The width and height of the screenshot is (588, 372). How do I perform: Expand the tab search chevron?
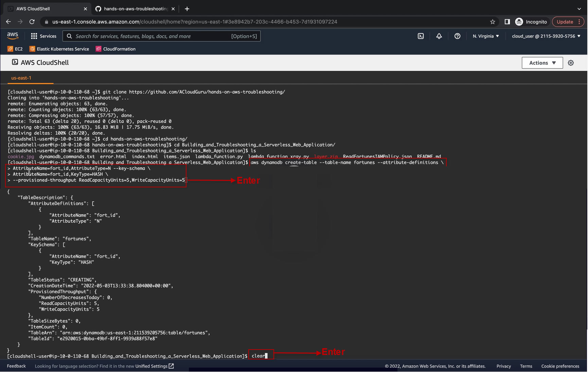click(x=579, y=9)
